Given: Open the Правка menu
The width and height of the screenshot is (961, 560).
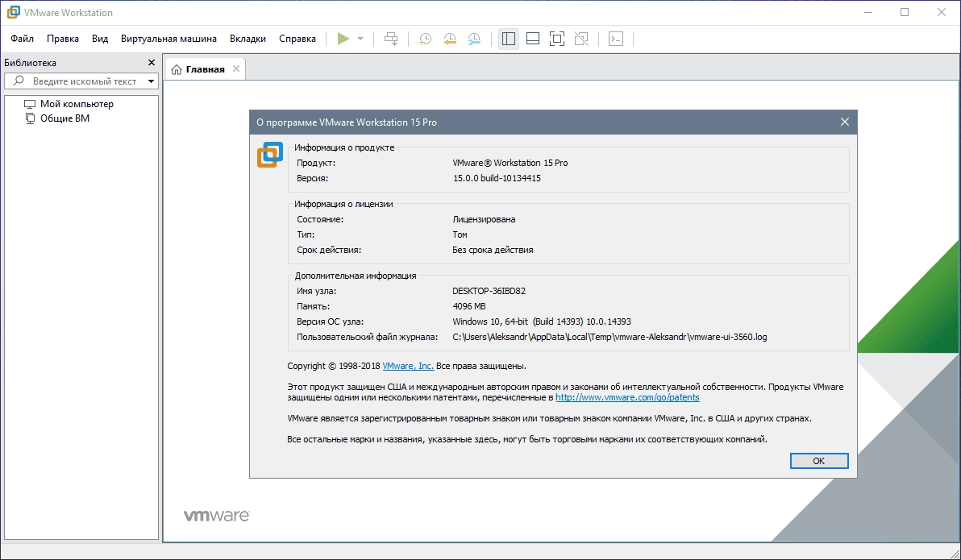Looking at the screenshot, I should click(x=63, y=39).
